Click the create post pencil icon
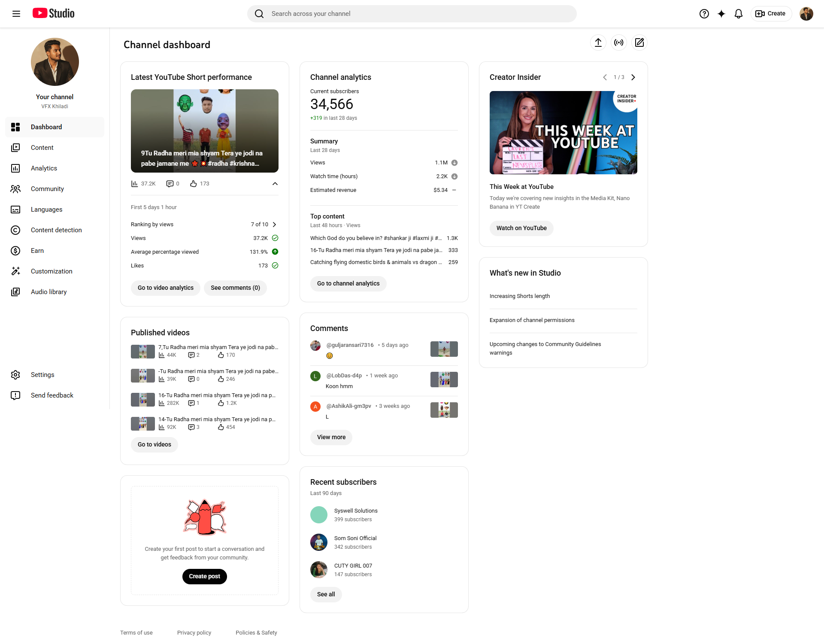The height and width of the screenshot is (644, 824). tap(639, 43)
